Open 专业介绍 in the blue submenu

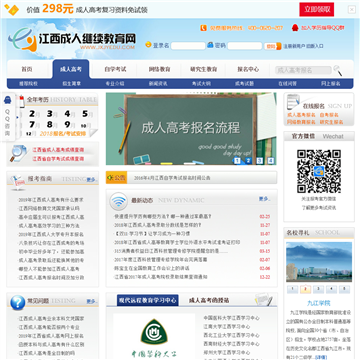coord(115,84)
